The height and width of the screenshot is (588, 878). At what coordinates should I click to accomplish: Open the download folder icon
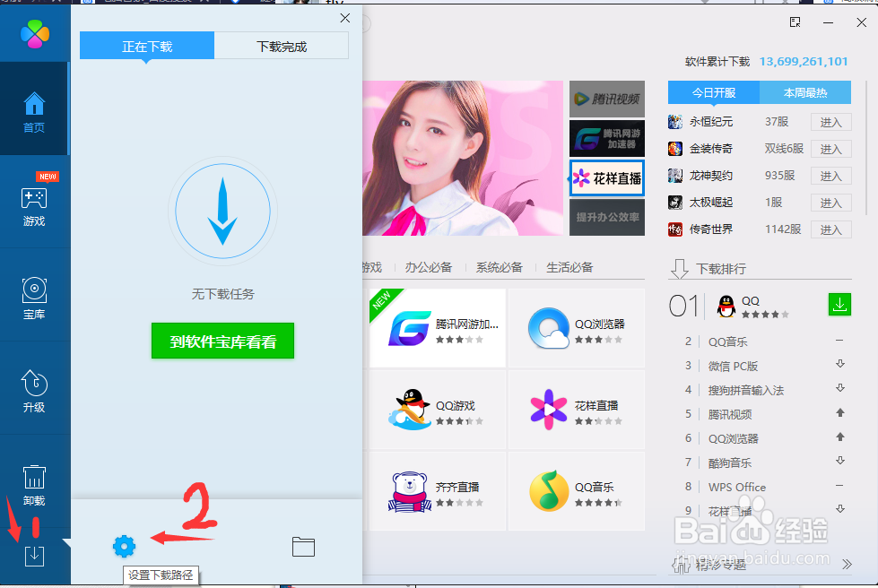coord(303,545)
